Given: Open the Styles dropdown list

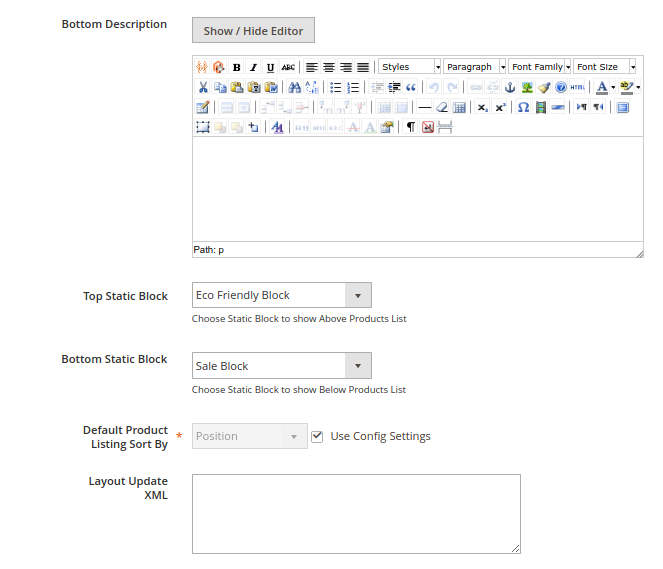Looking at the screenshot, I should [410, 67].
